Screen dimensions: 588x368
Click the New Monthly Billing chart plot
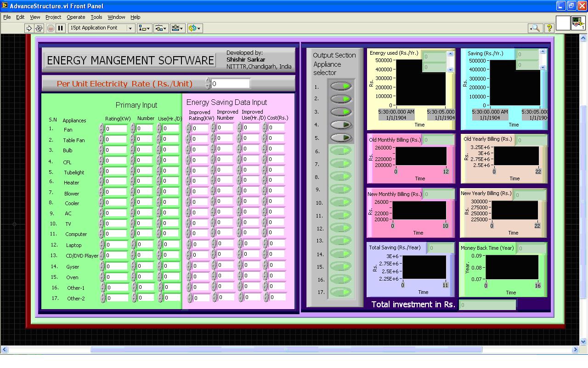419,211
